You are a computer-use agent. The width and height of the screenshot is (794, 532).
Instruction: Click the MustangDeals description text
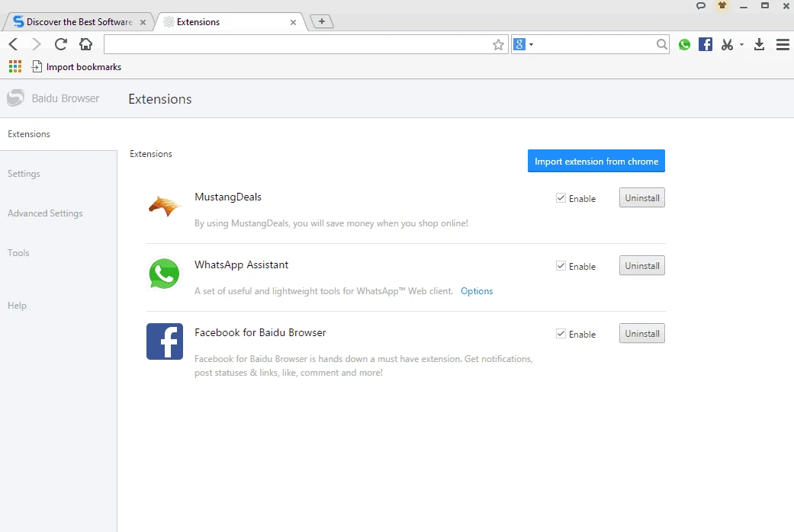331,223
